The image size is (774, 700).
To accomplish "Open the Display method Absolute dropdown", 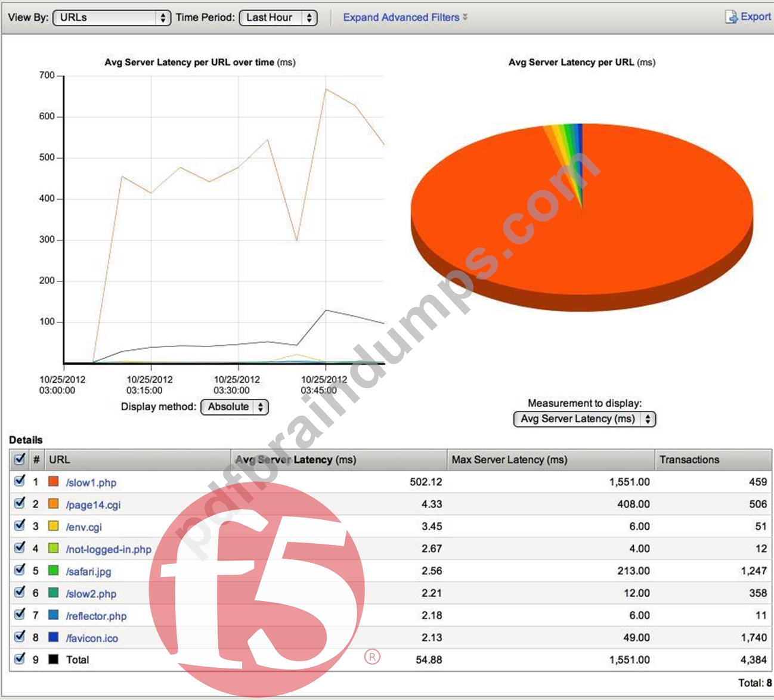I will pos(235,407).
